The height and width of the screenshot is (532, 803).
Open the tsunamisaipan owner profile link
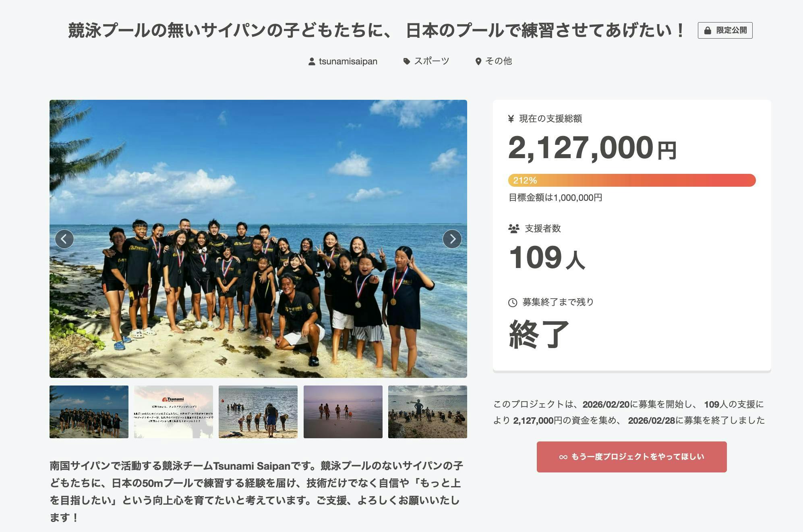pyautogui.click(x=348, y=62)
